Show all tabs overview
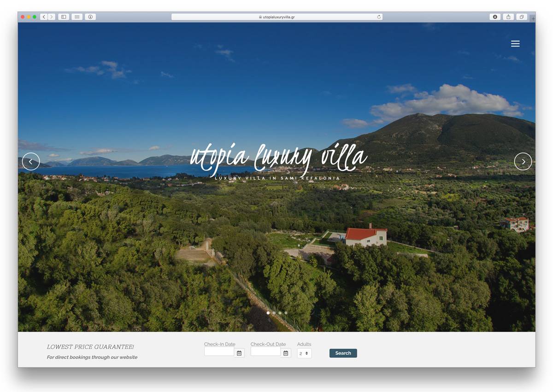This screenshot has width=553, height=392. pos(522,17)
